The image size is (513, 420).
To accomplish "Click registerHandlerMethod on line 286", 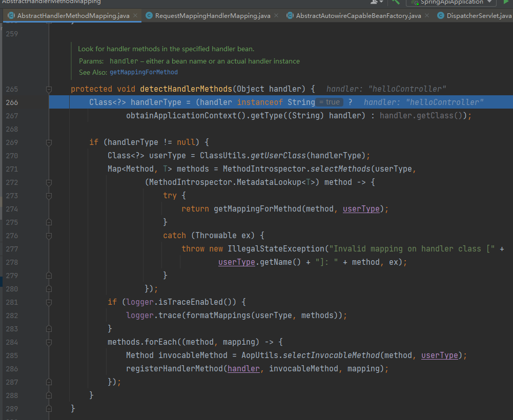I will pyautogui.click(x=174, y=369).
